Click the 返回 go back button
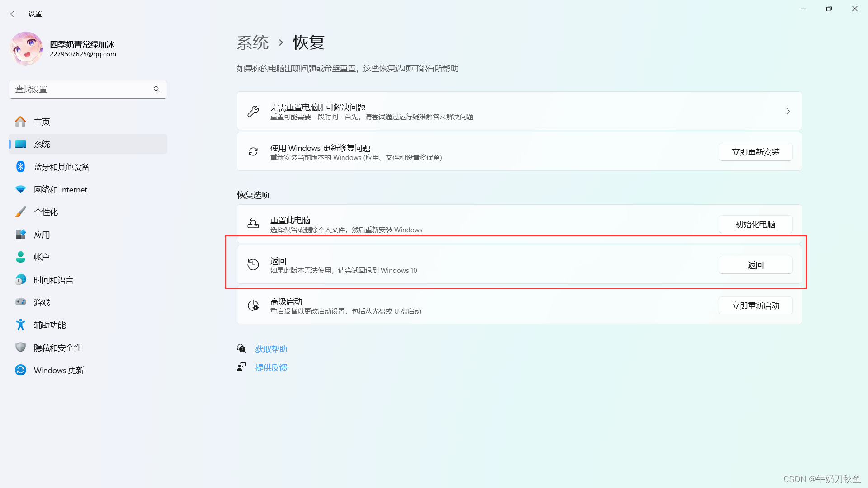The height and width of the screenshot is (488, 868). pos(755,265)
